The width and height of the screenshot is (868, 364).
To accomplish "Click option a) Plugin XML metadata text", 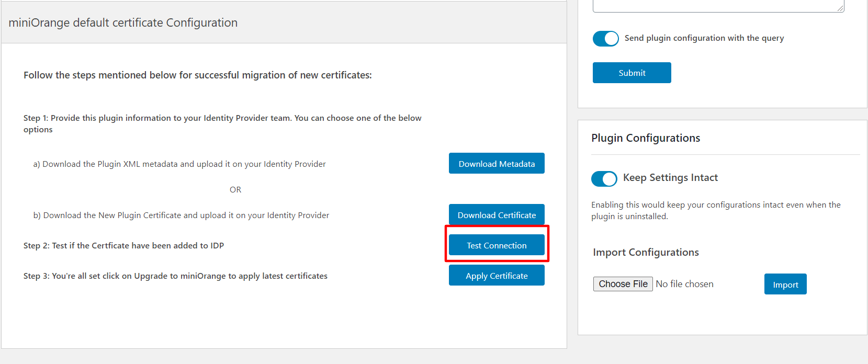I will (x=179, y=164).
